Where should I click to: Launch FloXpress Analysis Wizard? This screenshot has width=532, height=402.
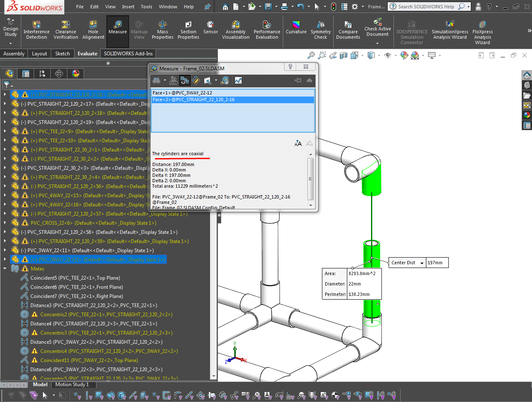pos(483,32)
